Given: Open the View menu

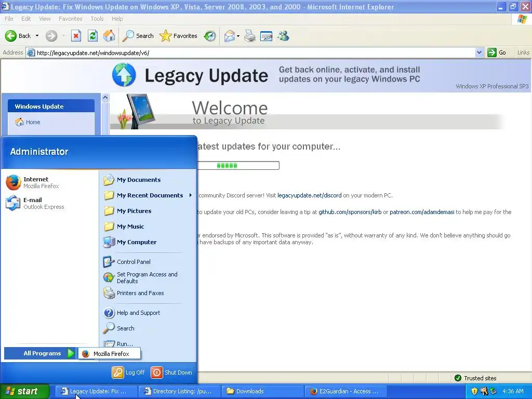Looking at the screenshot, I should click(x=45, y=19).
